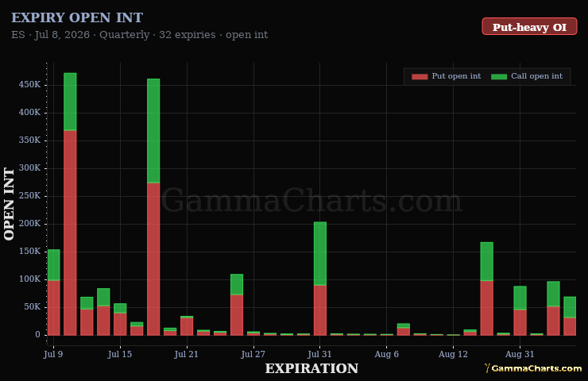588x381 pixels.
Task: Click the 250K y-axis label
Action: click(29, 196)
